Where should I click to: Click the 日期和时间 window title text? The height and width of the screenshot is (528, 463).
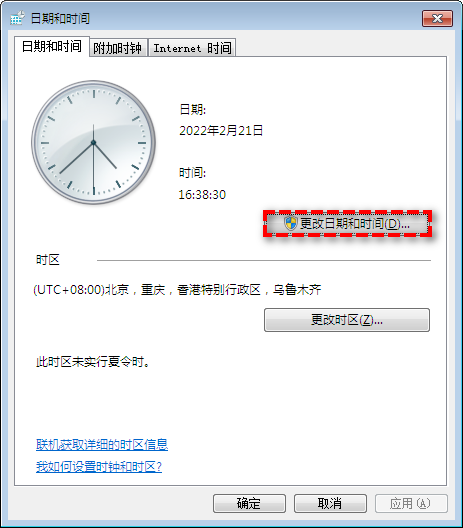[x=60, y=19]
